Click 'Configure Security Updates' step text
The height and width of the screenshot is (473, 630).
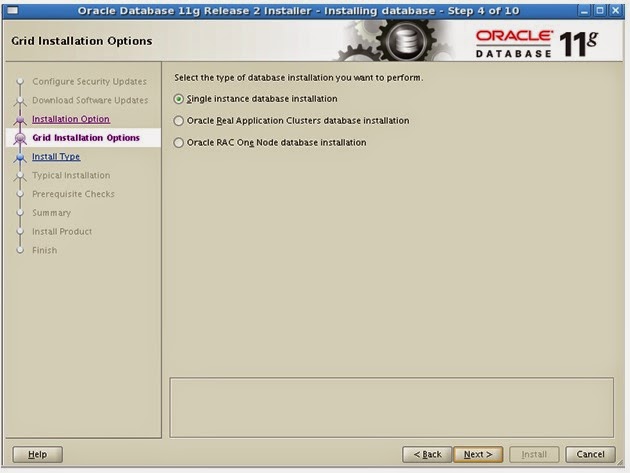tap(89, 82)
